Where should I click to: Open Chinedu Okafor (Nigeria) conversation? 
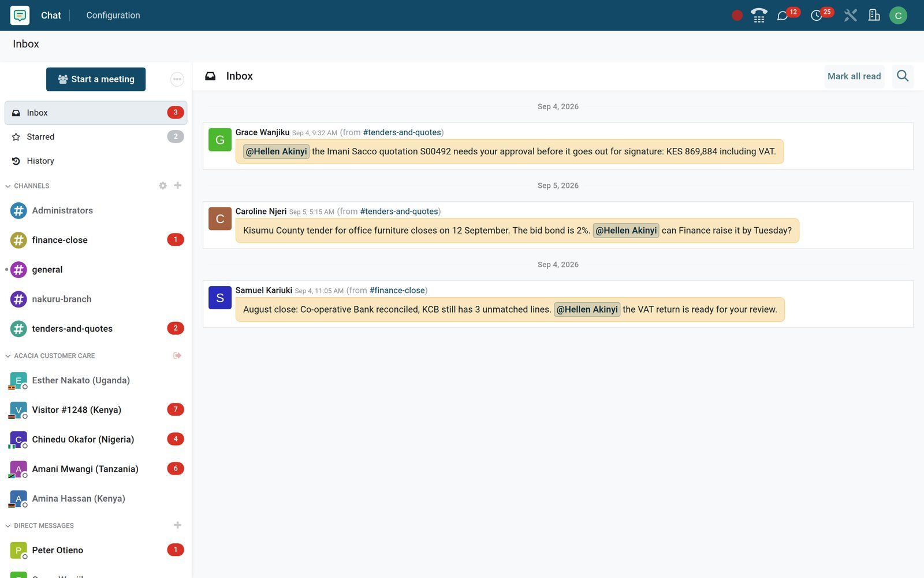point(96,440)
